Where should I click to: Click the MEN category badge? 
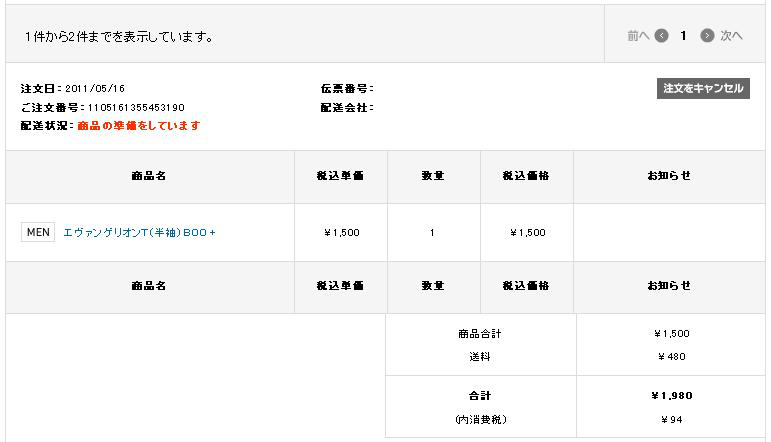point(38,232)
